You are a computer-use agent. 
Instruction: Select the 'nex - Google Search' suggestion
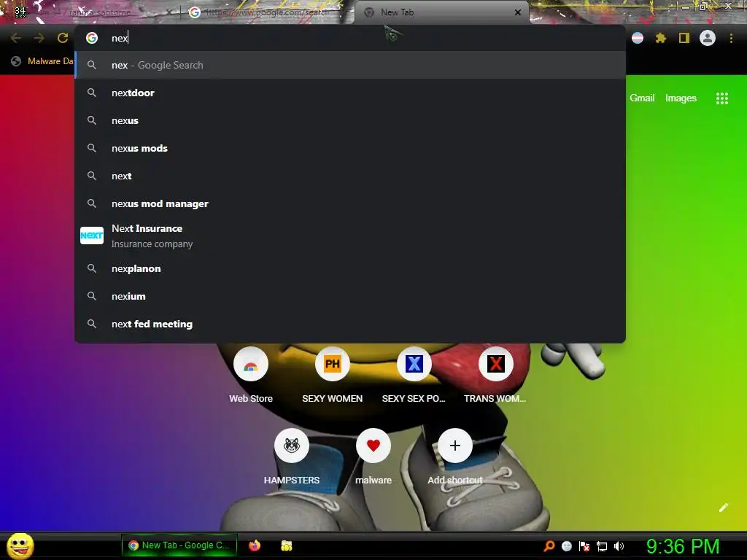[x=350, y=65]
